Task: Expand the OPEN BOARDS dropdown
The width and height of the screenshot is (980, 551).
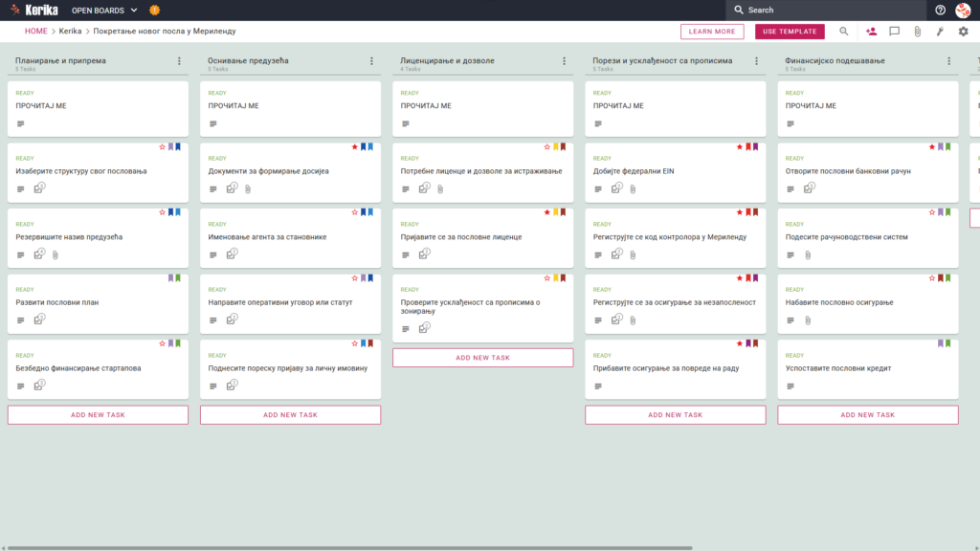Action: (x=104, y=10)
